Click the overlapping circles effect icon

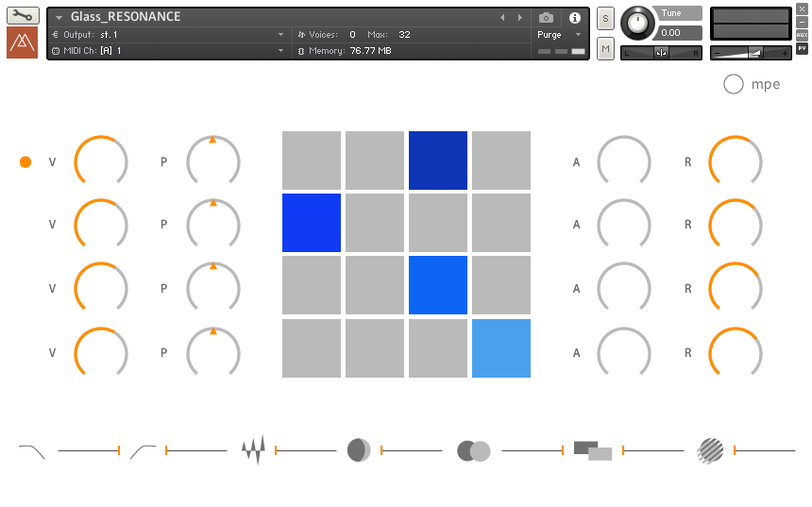tap(473, 451)
